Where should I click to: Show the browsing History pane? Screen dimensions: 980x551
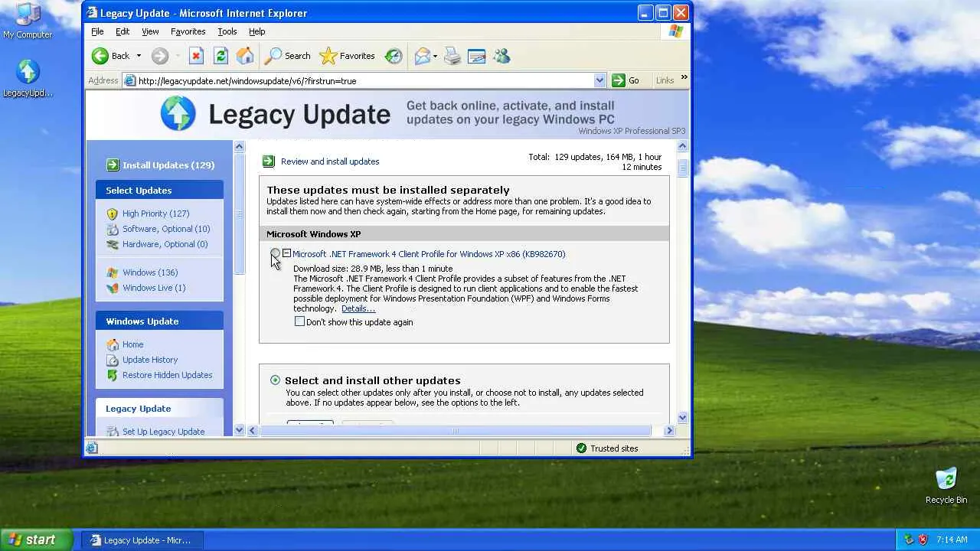coord(394,56)
